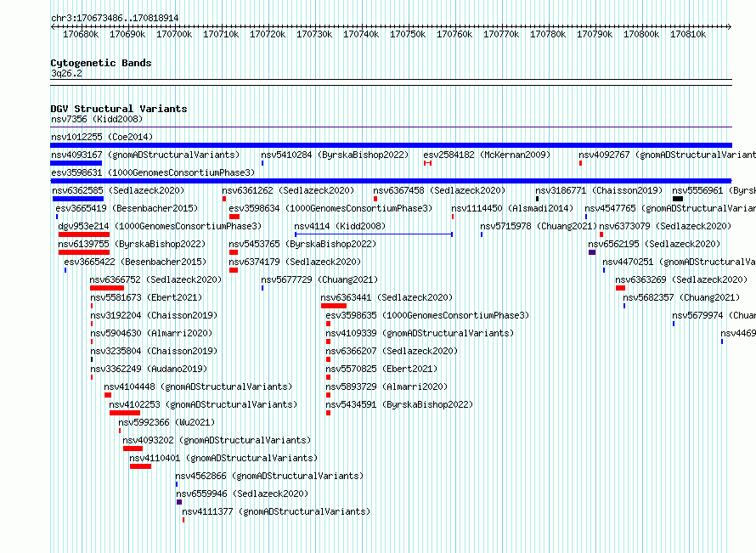Image resolution: width=756 pixels, height=553 pixels.
Task: Click the purple bar under nsv6562195
Action: point(592,252)
